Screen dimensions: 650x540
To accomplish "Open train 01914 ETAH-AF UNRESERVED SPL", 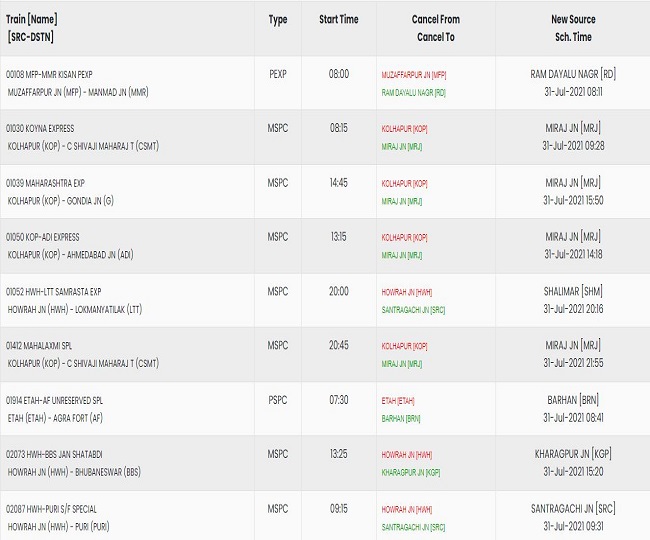I will (x=54, y=400).
